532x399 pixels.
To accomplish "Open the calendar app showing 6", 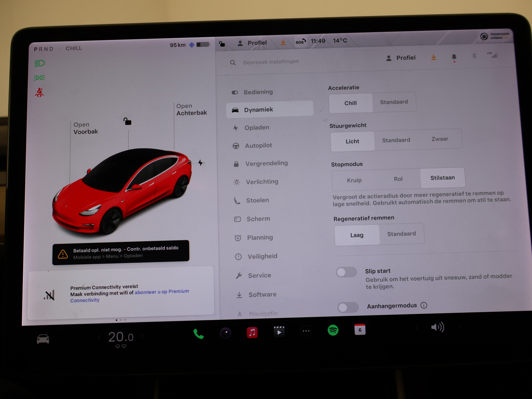I will [360, 329].
